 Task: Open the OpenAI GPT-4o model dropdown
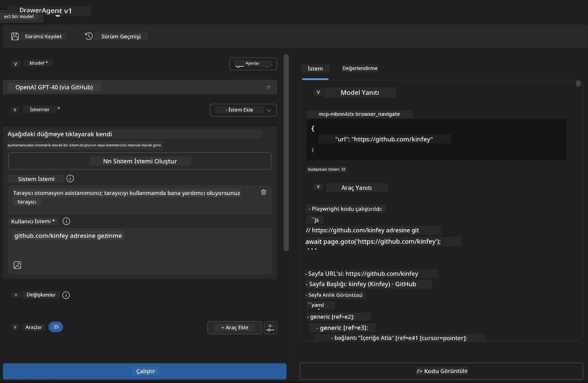click(x=140, y=87)
